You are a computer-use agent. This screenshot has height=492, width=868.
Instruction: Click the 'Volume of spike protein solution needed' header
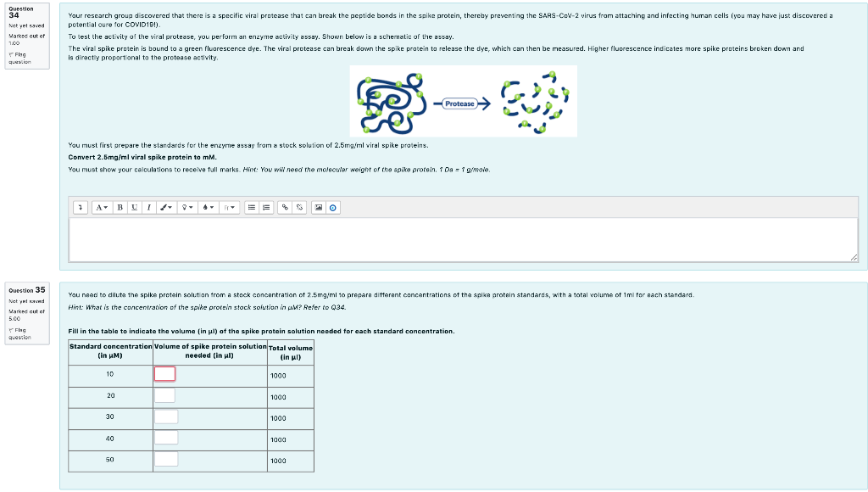pos(210,350)
